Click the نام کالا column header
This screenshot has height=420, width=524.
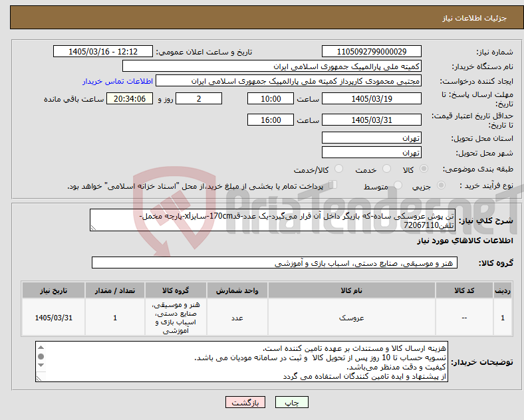(x=352, y=291)
